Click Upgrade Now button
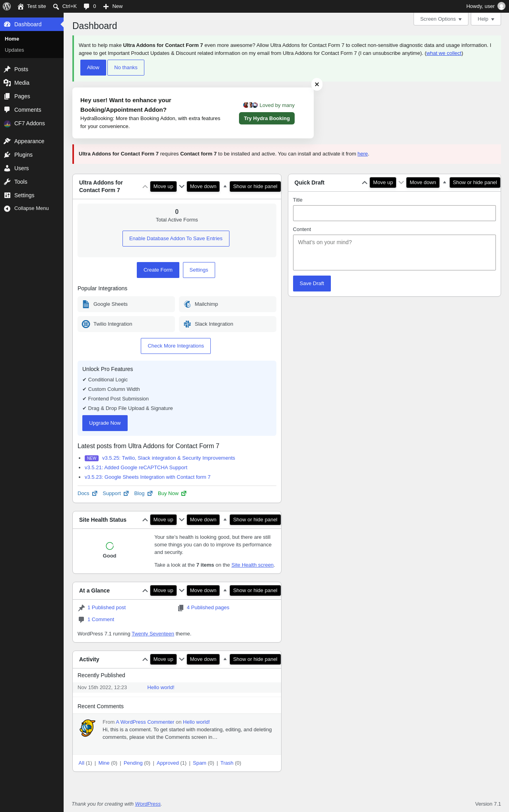509x812 pixels. point(105,423)
